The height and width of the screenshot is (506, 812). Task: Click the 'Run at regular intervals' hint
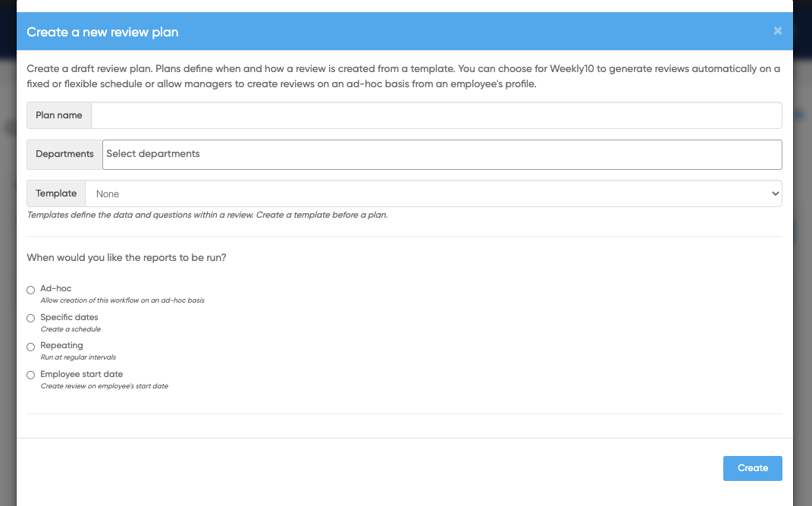(78, 357)
